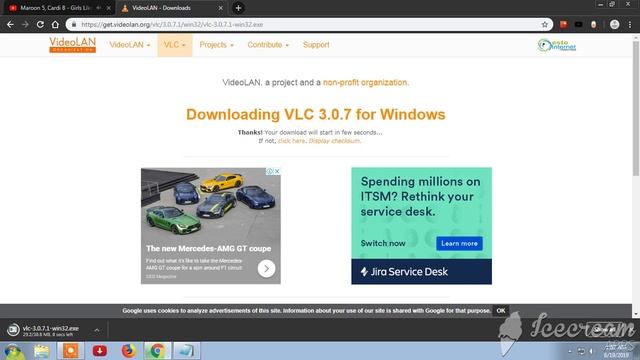Open Windows Explorer from taskbar
Viewport: 640px width, 360px height.
(x=41, y=351)
